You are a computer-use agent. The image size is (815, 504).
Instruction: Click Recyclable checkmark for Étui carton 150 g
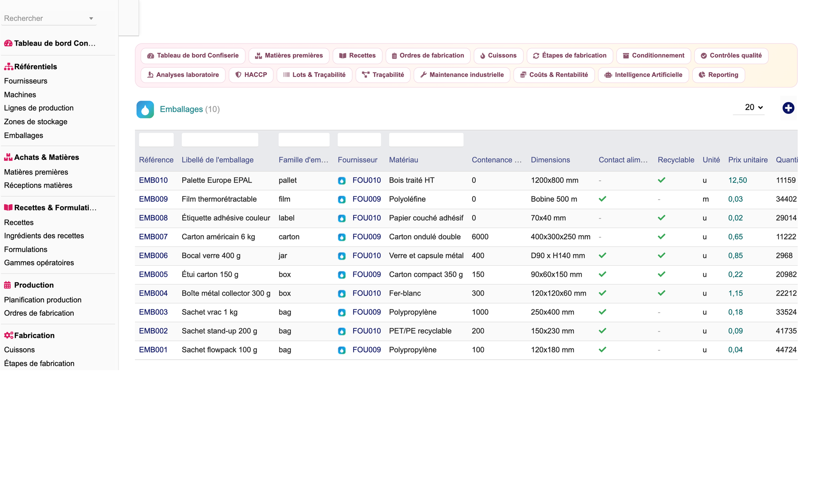[x=662, y=274]
